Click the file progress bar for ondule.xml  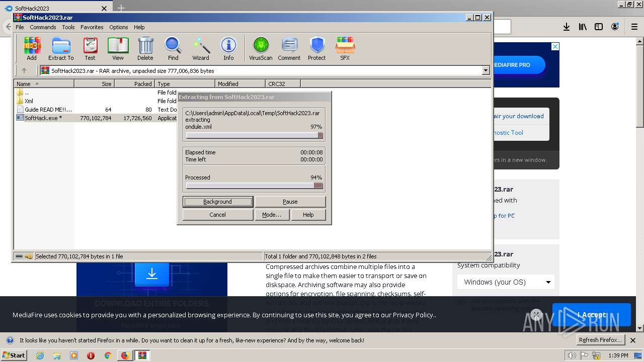pyautogui.click(x=254, y=135)
